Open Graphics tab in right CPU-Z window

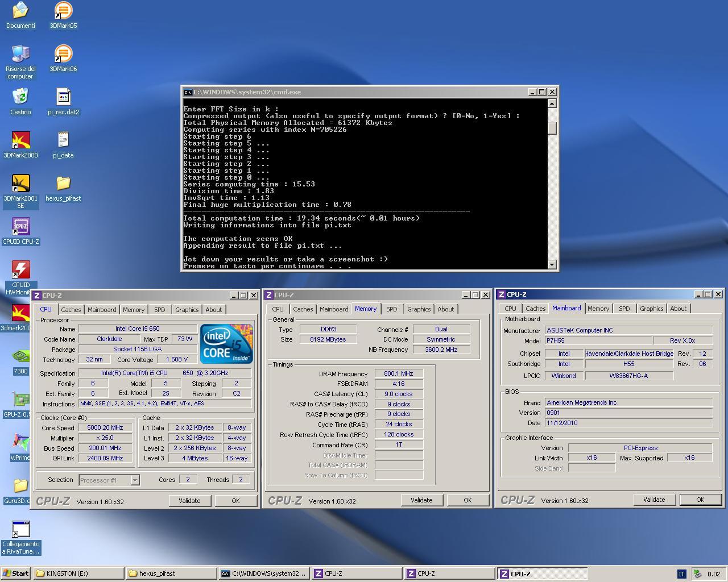pyautogui.click(x=651, y=309)
